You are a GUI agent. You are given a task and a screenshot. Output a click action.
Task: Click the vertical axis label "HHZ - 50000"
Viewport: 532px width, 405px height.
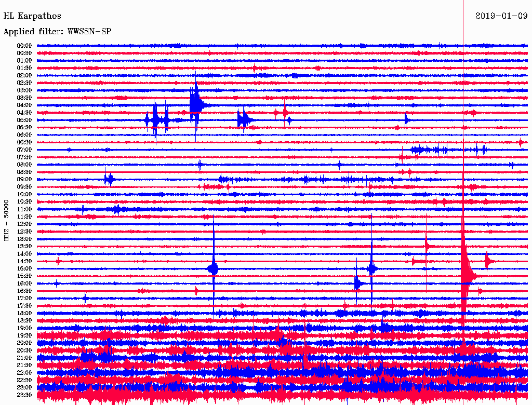pos(6,220)
